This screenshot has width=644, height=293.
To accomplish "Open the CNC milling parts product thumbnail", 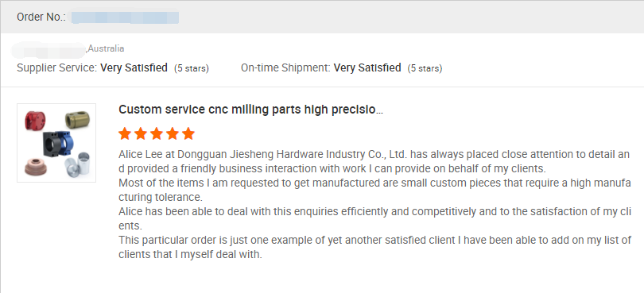I will (56, 143).
